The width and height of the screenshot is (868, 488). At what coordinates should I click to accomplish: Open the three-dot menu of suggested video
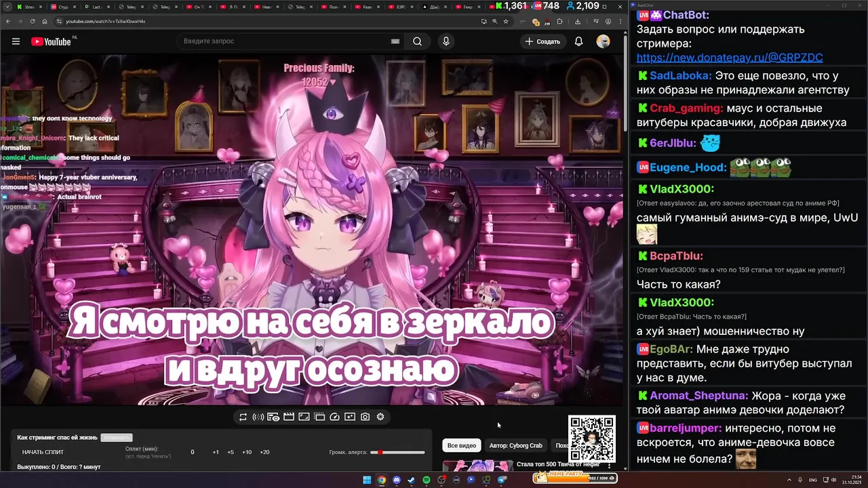[609, 466]
